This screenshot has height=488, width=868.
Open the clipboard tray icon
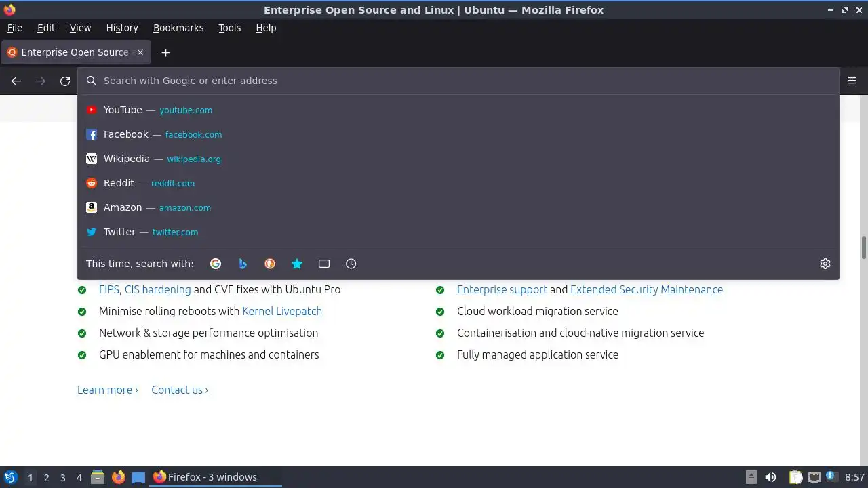click(796, 477)
